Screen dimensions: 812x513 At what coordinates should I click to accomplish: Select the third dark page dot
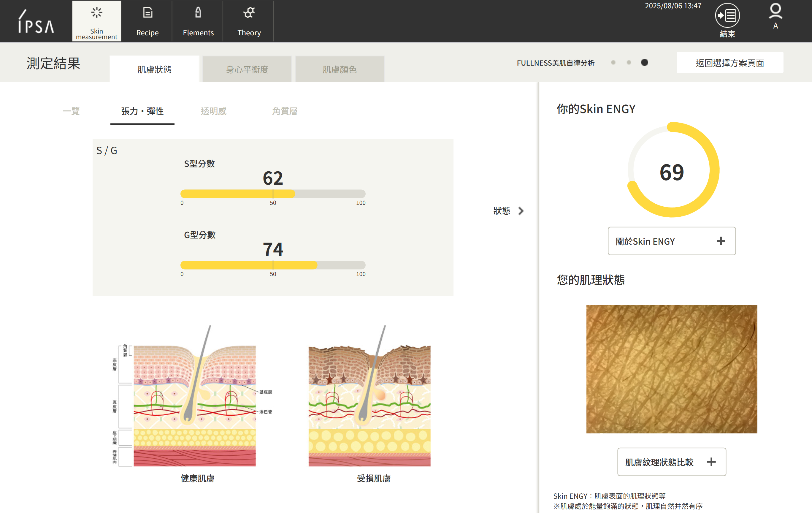(644, 62)
